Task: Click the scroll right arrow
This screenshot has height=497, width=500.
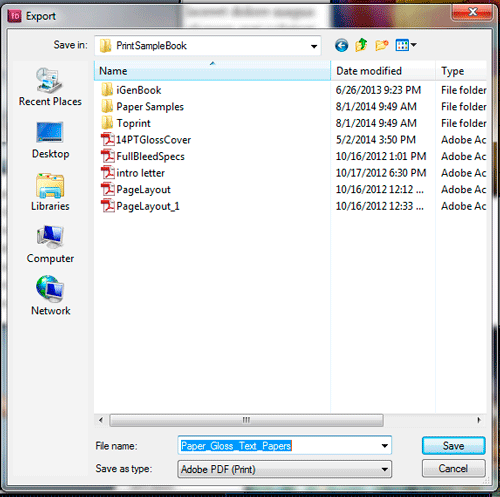Action: [x=479, y=420]
